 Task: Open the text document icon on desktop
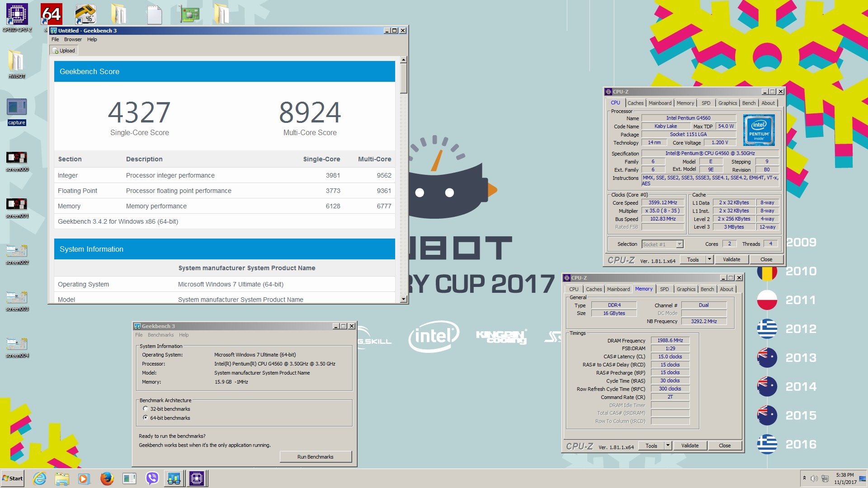tap(154, 14)
